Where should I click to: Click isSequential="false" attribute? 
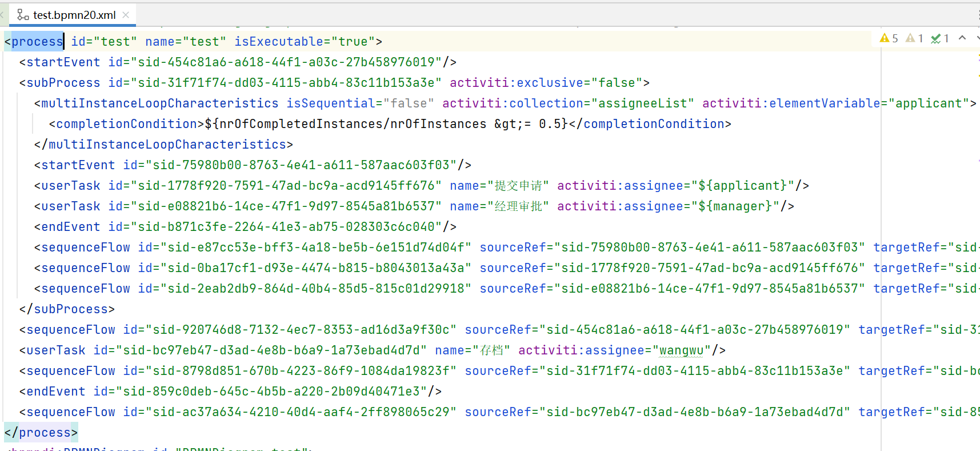tap(361, 103)
